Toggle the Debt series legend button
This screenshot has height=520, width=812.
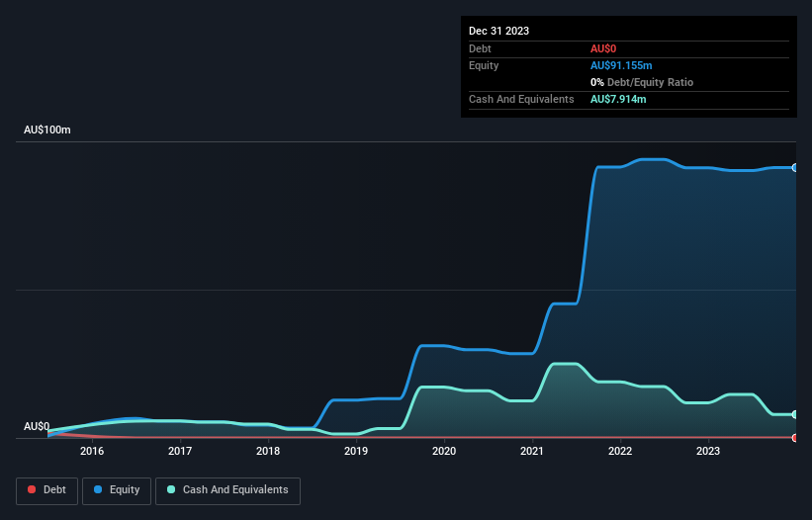46,490
